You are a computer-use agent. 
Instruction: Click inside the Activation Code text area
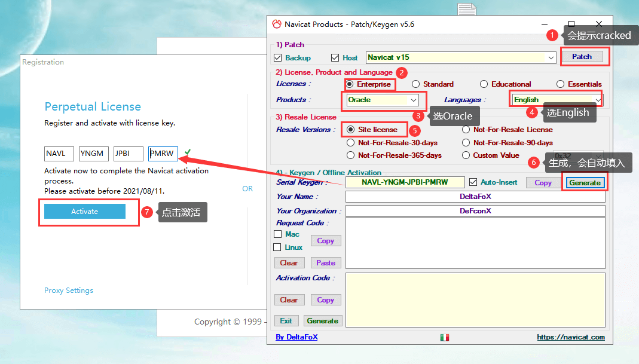coord(475,300)
